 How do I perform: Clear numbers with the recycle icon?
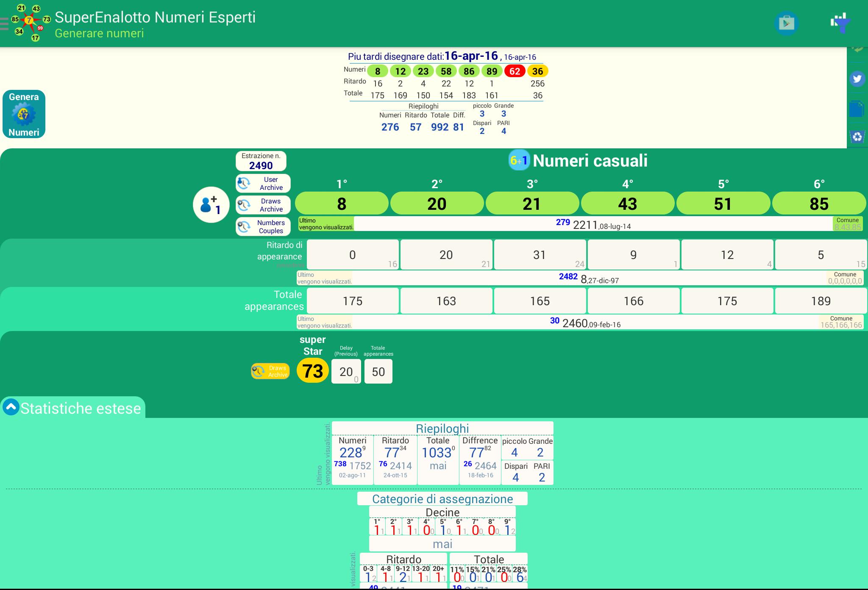click(x=857, y=136)
